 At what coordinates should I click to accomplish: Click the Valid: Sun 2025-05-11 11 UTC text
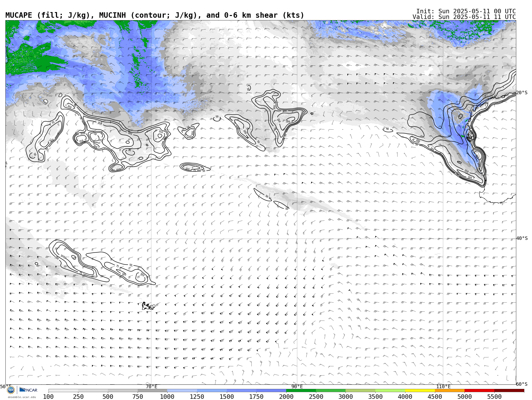pos(464,17)
